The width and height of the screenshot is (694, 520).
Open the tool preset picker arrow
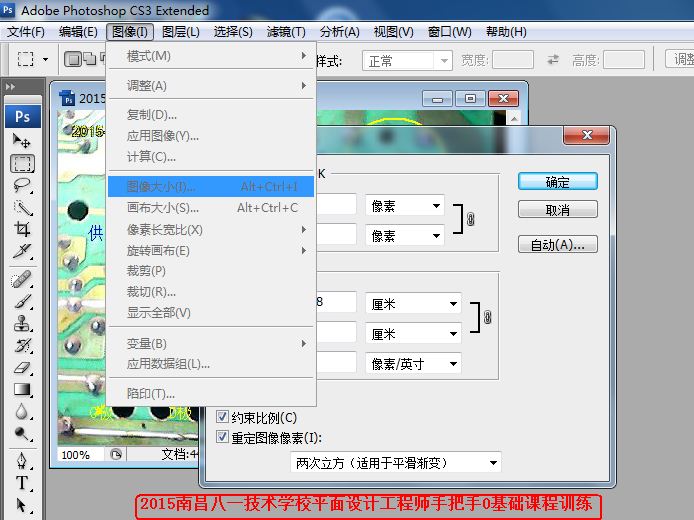coord(45,59)
